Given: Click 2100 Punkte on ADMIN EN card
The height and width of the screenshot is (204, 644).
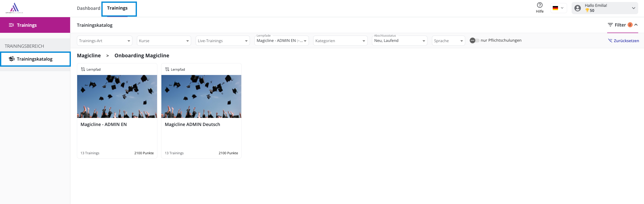Looking at the screenshot, I should (144, 153).
